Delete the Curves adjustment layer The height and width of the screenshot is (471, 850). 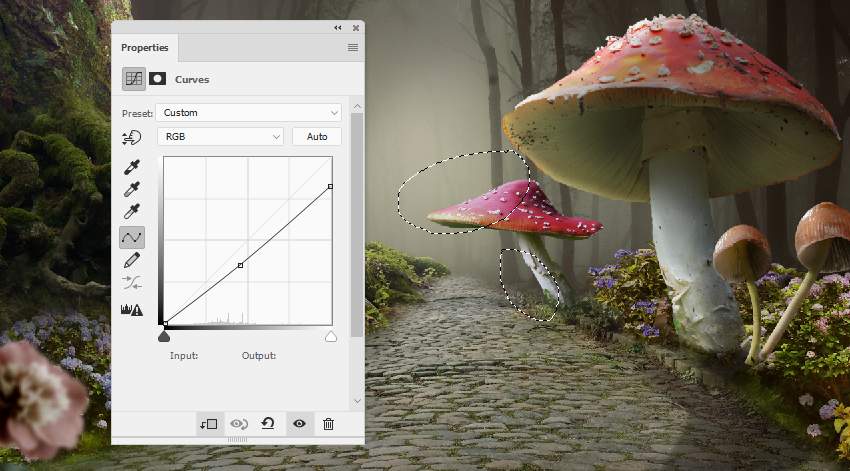(x=328, y=424)
